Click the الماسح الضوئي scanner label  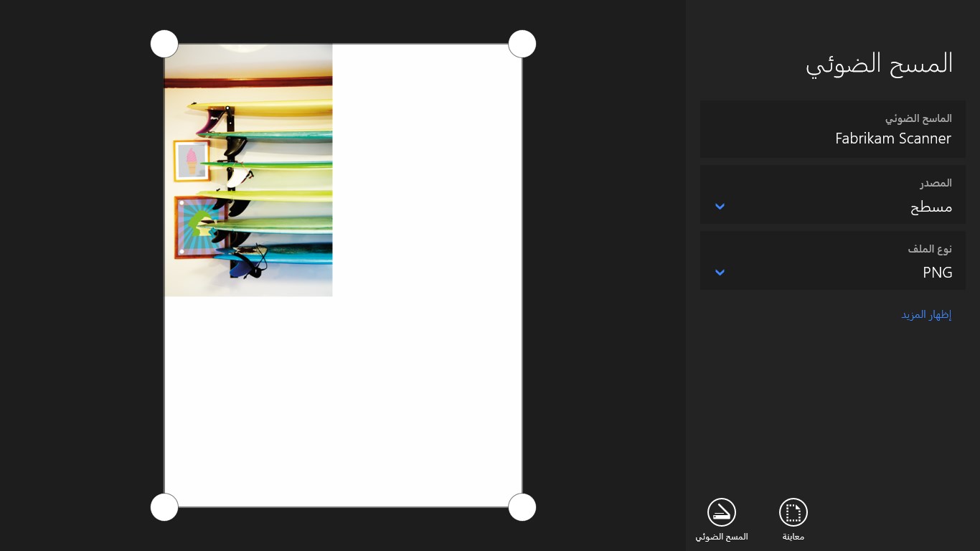pyautogui.click(x=918, y=118)
